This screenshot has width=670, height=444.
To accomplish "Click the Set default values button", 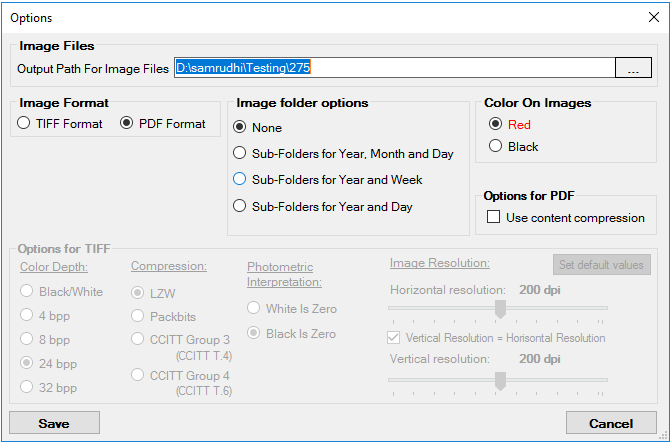I will [x=601, y=265].
